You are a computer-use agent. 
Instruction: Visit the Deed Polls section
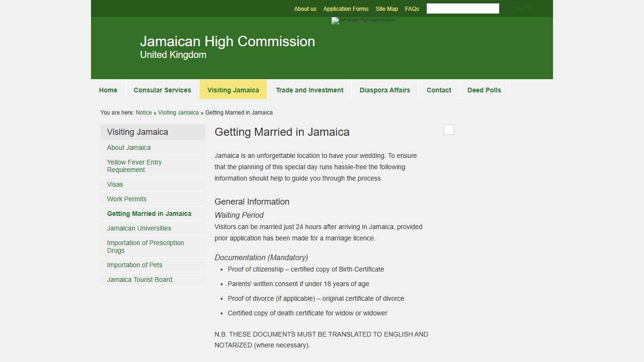pos(484,90)
